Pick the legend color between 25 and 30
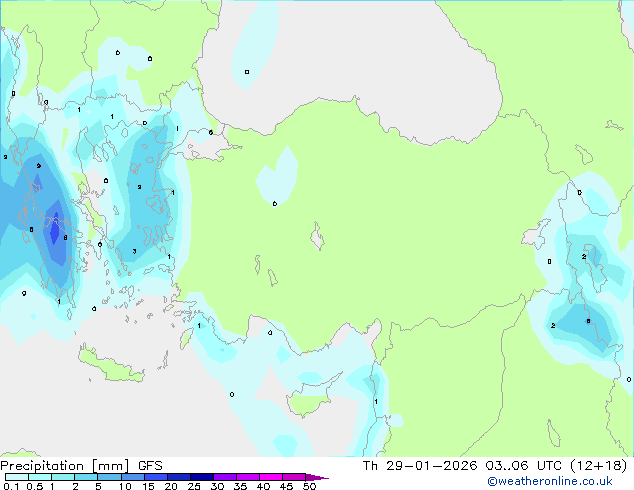Screen dimensions: 634x490 point(202,477)
